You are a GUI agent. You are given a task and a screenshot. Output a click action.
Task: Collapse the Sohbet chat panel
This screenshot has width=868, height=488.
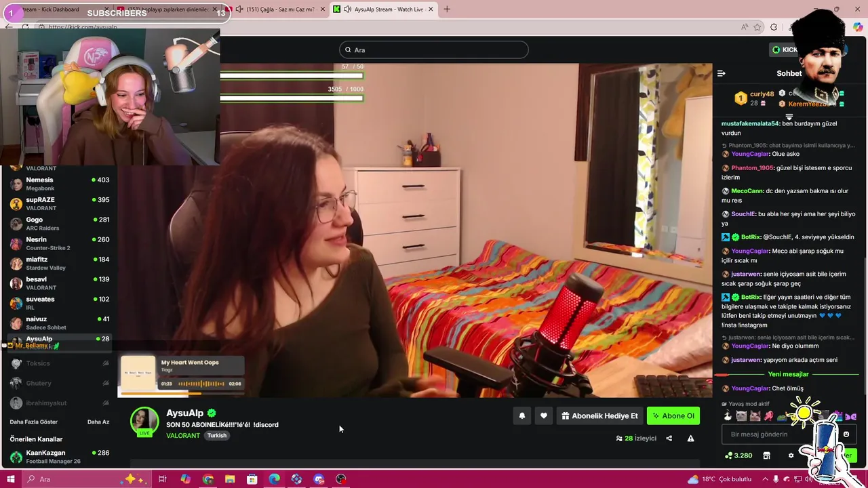[722, 73]
